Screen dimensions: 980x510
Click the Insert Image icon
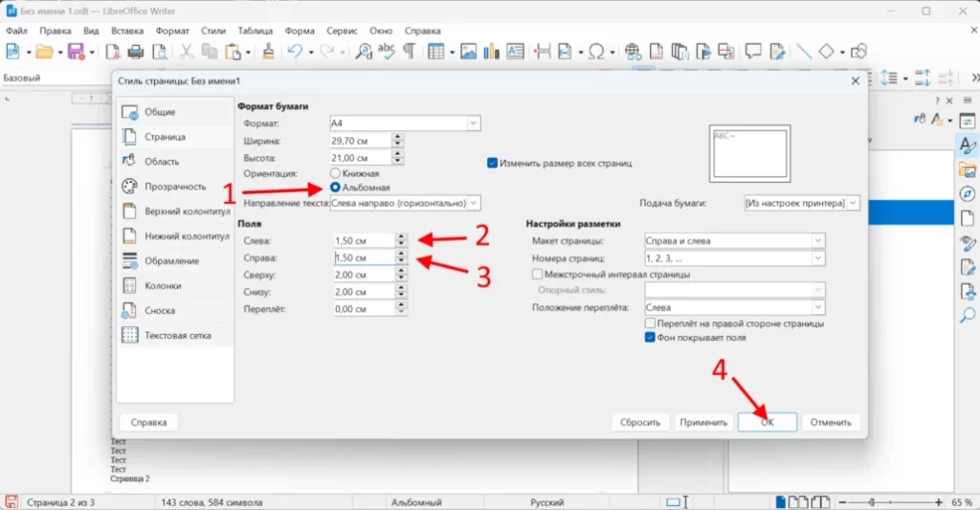point(468,52)
